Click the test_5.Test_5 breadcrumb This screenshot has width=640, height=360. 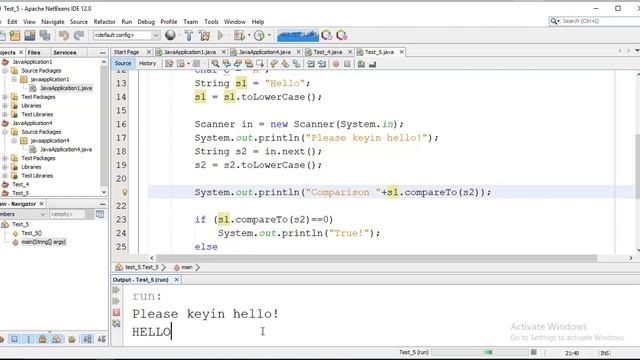tap(141, 267)
